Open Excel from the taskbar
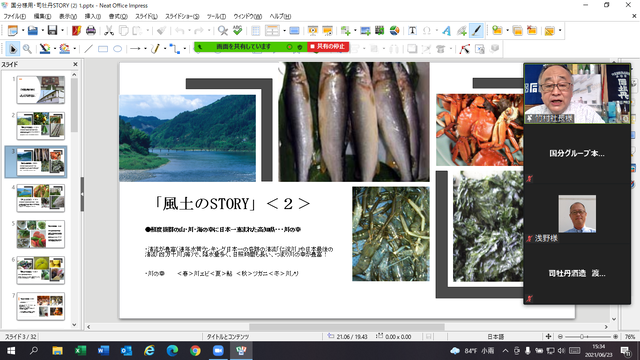 80,351
